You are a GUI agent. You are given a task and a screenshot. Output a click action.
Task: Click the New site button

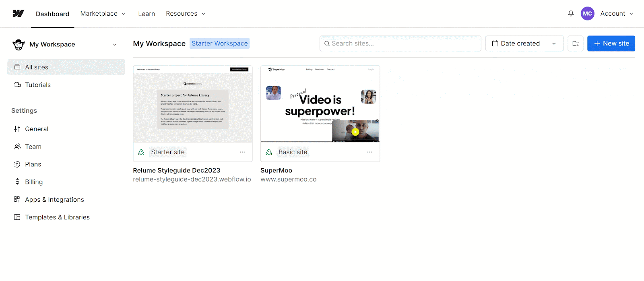coord(611,43)
